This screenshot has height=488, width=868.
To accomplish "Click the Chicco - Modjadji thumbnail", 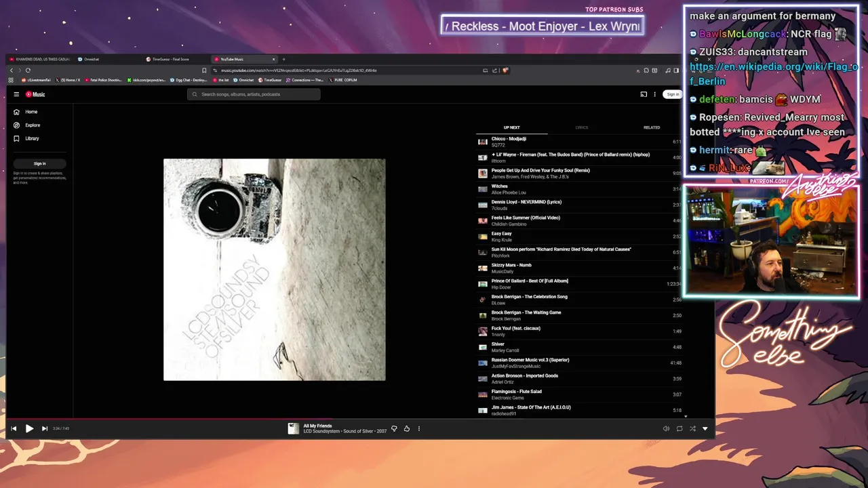I will coord(483,142).
